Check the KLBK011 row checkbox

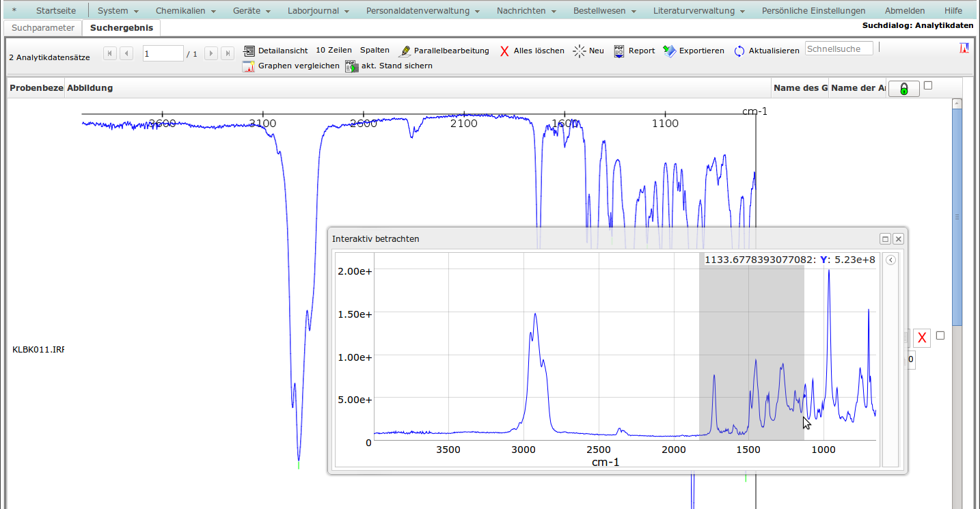point(940,335)
